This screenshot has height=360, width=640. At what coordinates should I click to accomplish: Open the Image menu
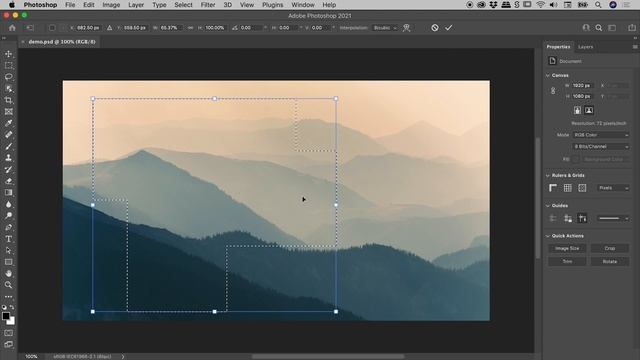[x=111, y=5]
